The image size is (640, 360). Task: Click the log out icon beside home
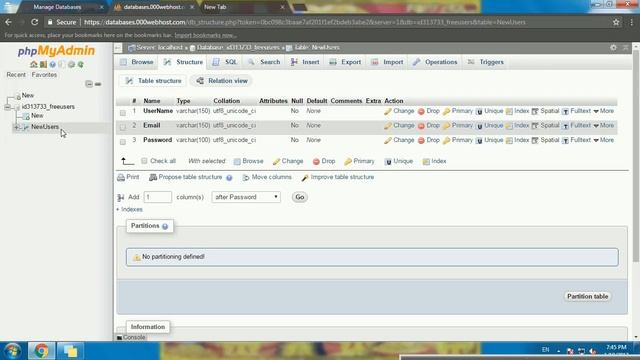[x=43, y=64]
